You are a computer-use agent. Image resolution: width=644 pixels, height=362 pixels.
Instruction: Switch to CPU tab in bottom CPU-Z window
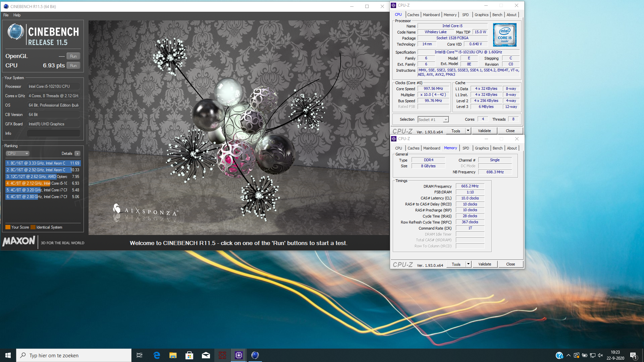[398, 148]
